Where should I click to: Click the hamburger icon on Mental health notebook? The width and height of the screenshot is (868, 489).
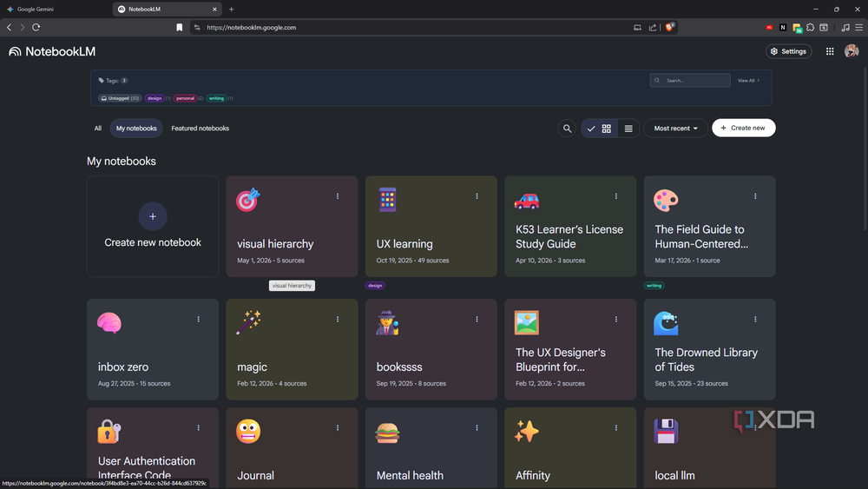387,433
